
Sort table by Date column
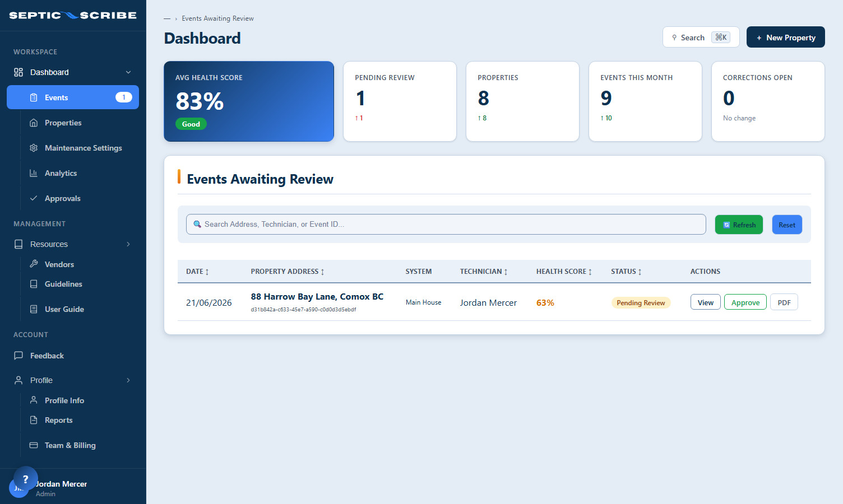pyautogui.click(x=197, y=272)
